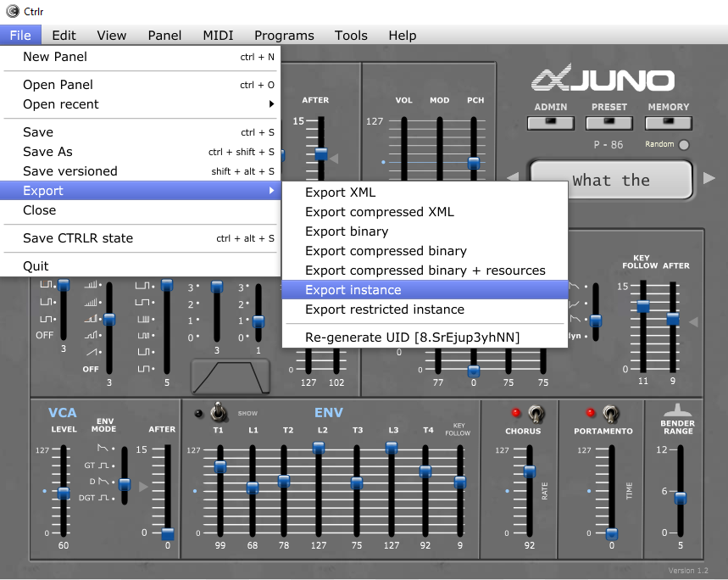Click the CHORUS RATE slider handle
This screenshot has width=728, height=580.
click(x=530, y=471)
